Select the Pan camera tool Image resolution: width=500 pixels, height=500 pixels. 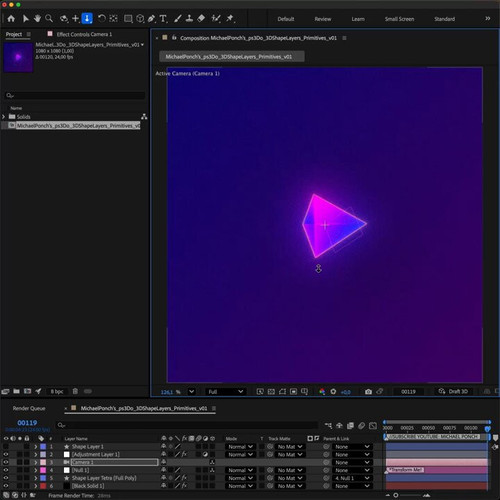(76, 19)
